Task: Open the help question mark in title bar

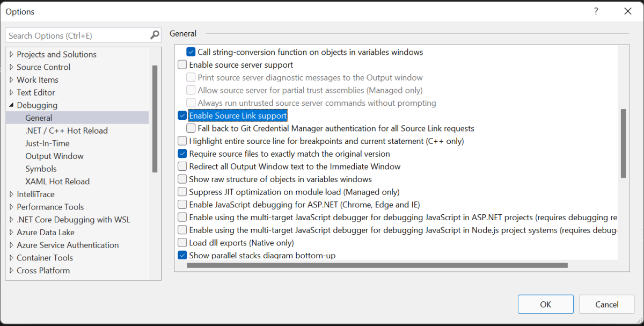Action: [596, 11]
